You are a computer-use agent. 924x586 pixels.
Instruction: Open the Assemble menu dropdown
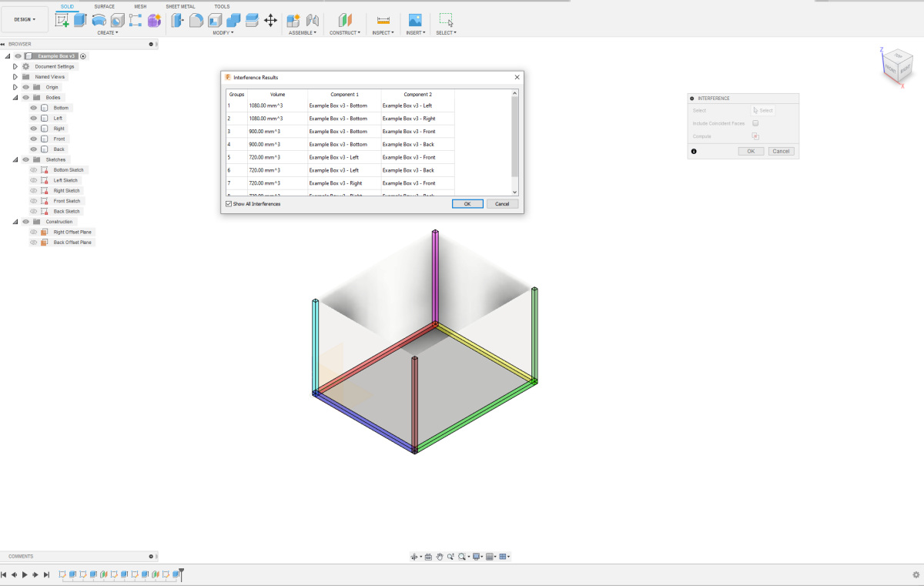[303, 33]
